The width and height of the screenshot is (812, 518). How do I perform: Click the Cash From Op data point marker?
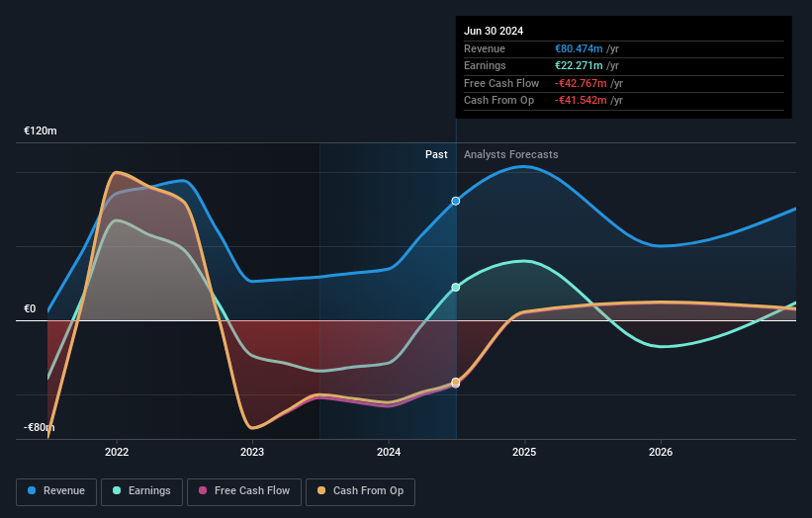tap(456, 382)
